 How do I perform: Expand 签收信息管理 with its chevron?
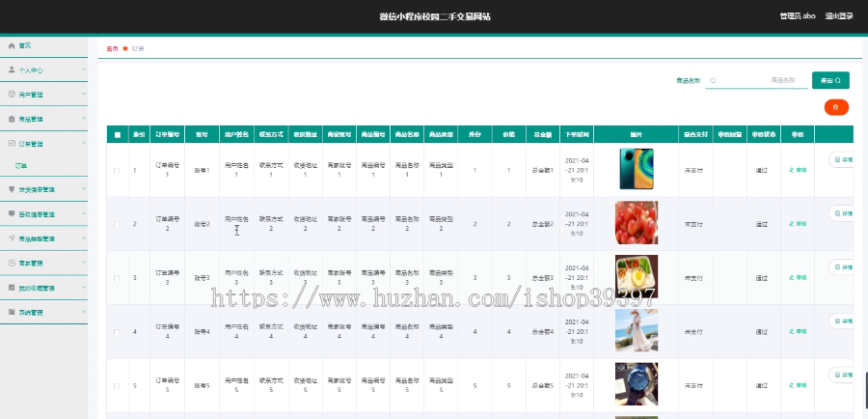click(84, 214)
